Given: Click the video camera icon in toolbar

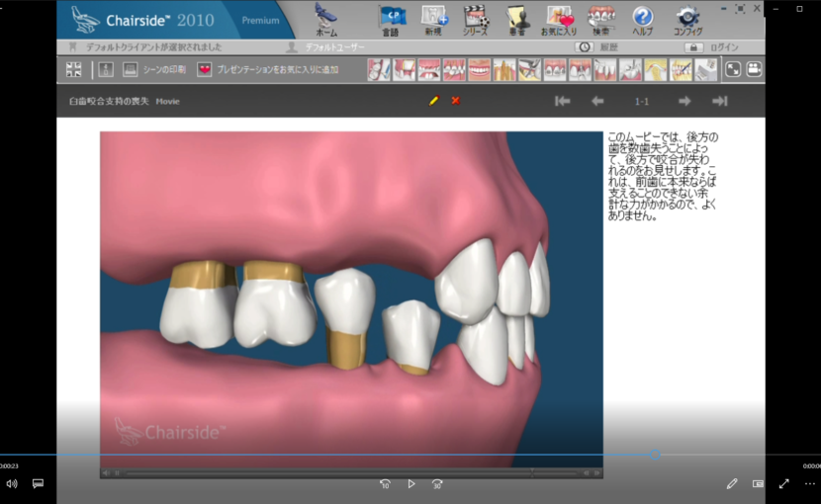Looking at the screenshot, I should [x=754, y=69].
